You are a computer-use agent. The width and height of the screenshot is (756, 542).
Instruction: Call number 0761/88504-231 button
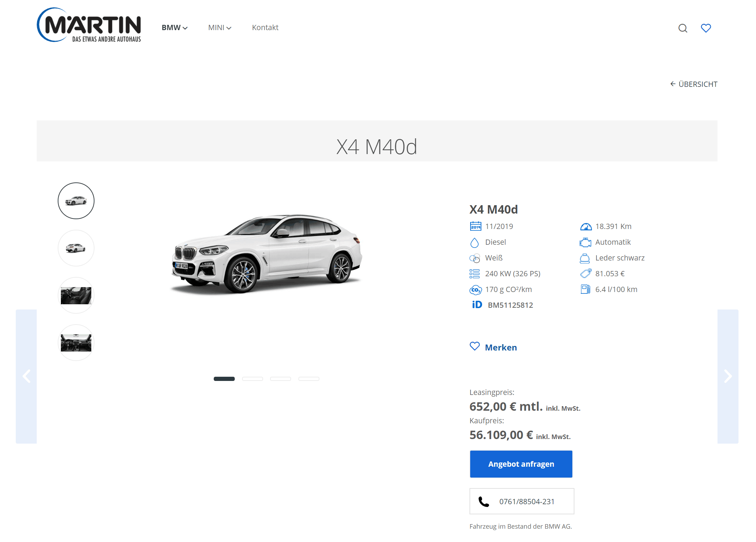tap(522, 501)
